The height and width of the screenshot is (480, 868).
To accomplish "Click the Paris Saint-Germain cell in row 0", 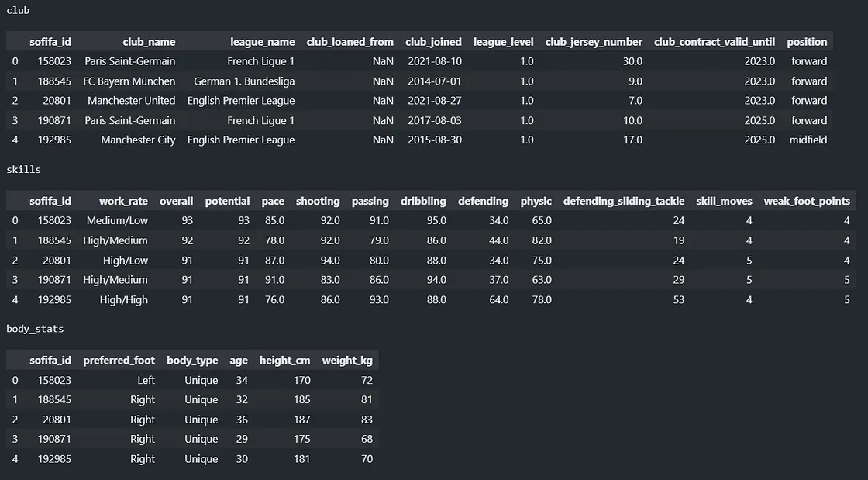I will (x=129, y=61).
